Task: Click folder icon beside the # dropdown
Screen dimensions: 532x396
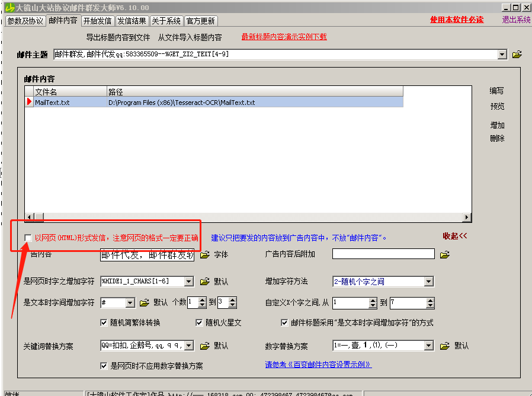Action: tap(144, 303)
